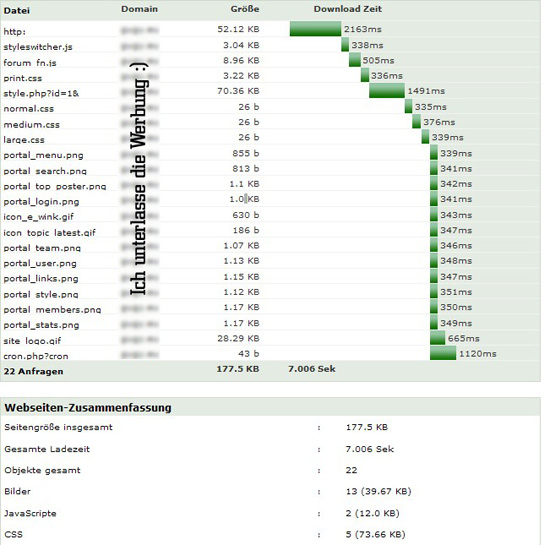
Task: Select the portal_stats.png file name
Action: (x=41, y=325)
